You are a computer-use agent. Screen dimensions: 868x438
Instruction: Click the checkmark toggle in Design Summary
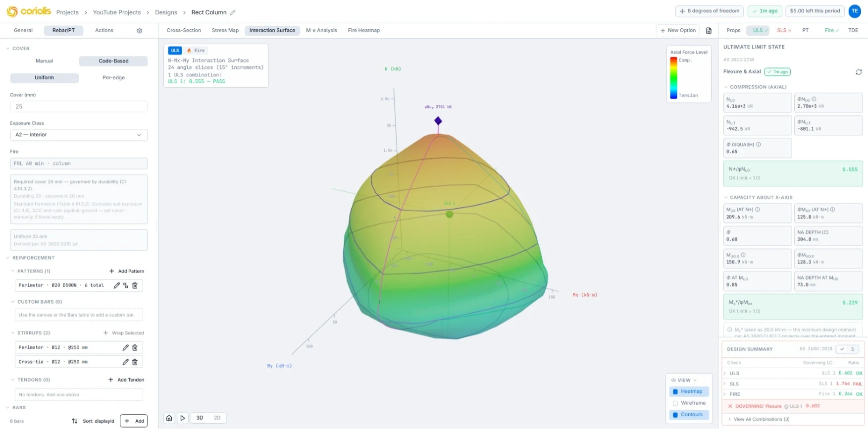click(842, 349)
